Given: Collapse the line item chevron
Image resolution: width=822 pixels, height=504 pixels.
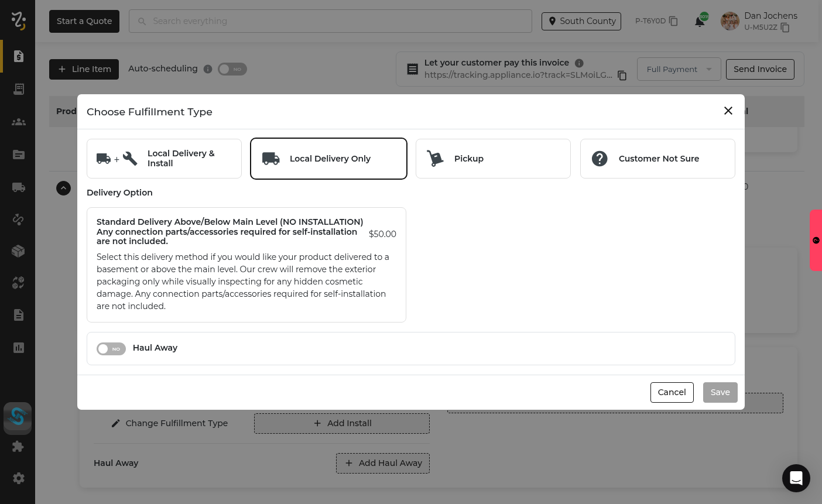Looking at the screenshot, I should (63, 188).
